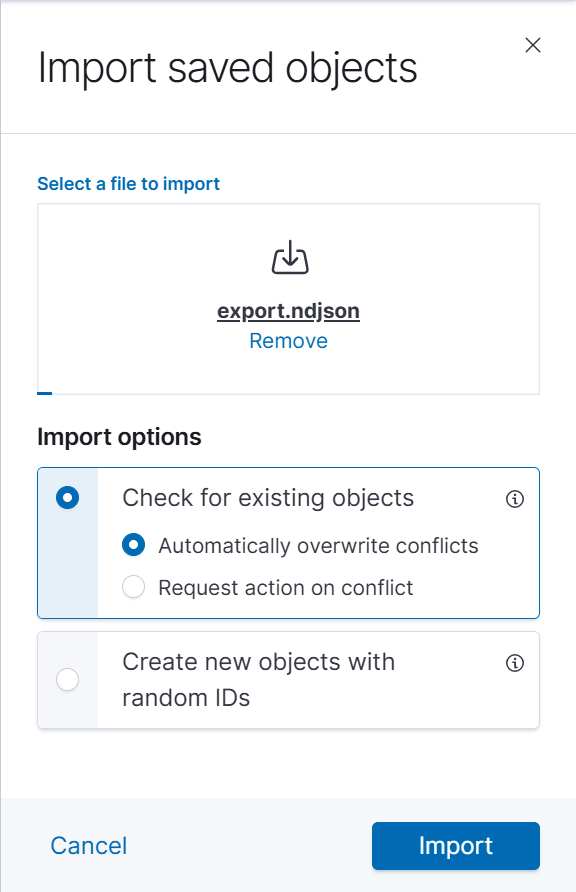Choose Automatically overwrite conflicts radio button
This screenshot has width=576, height=892.
click(x=134, y=545)
